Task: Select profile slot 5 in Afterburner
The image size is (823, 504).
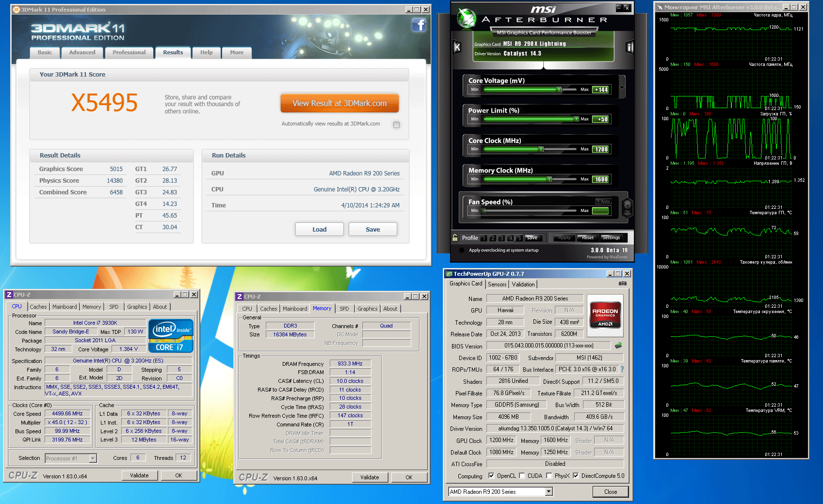Action: [x=519, y=238]
